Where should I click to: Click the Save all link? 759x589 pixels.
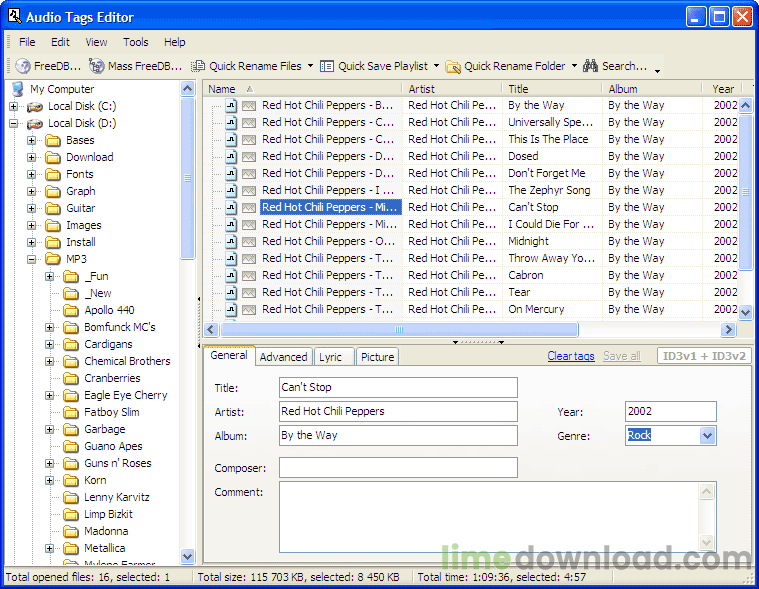point(622,356)
